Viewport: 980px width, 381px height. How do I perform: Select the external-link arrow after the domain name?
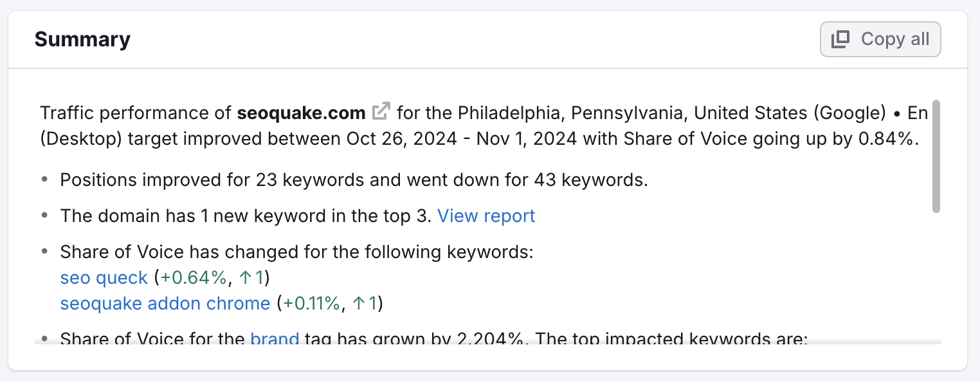coord(381,110)
